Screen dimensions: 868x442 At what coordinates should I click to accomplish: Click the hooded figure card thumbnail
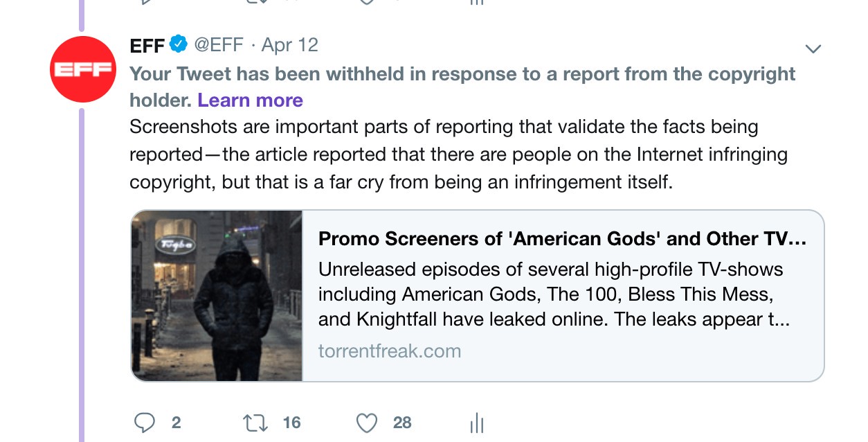(x=217, y=296)
